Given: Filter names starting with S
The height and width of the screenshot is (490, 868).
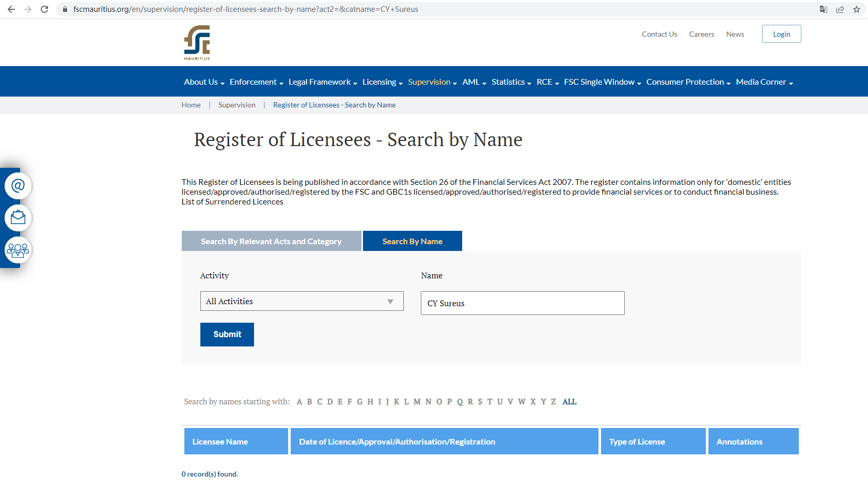Looking at the screenshot, I should 480,402.
